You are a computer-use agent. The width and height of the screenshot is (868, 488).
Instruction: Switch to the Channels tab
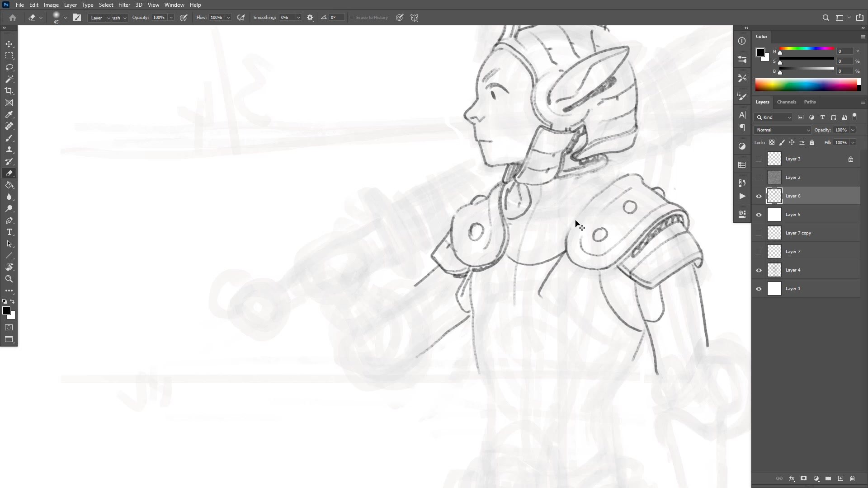pyautogui.click(x=786, y=102)
